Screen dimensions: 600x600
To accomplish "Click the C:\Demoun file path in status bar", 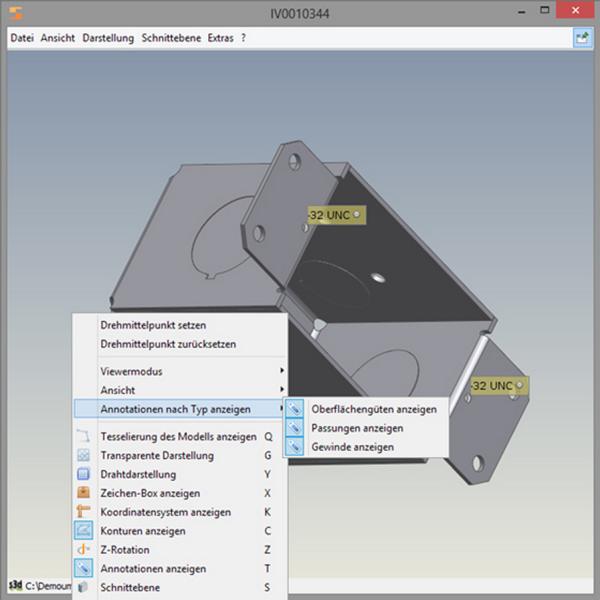I will tap(48, 586).
